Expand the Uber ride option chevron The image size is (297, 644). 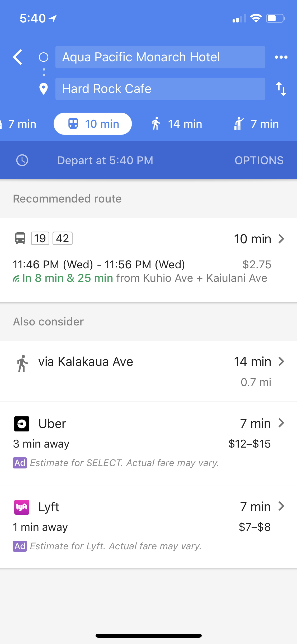point(281,423)
